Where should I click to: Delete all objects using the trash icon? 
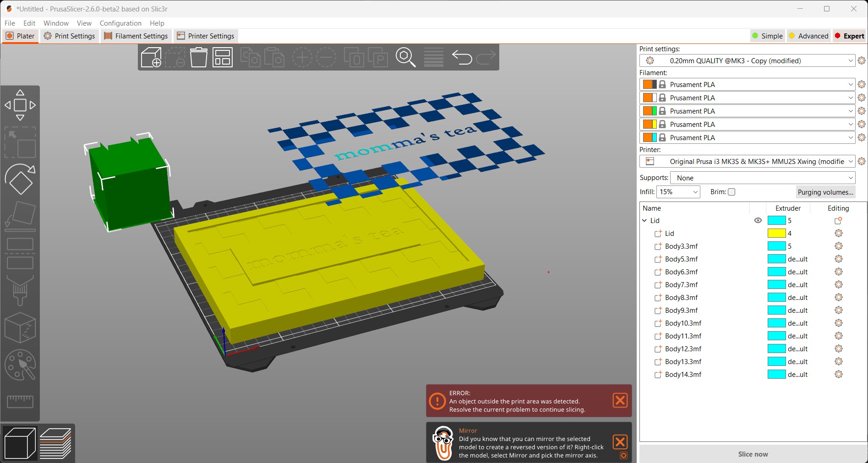point(198,57)
